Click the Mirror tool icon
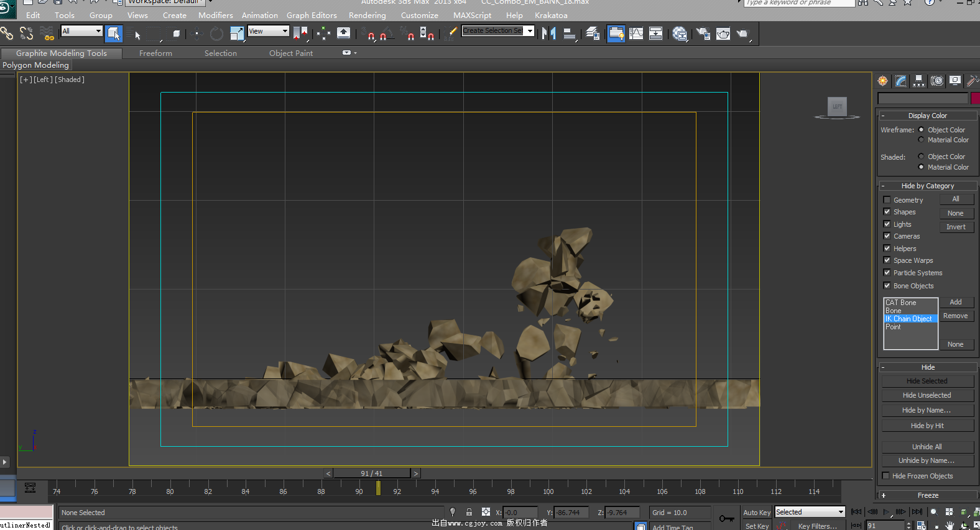This screenshot has width=980, height=530. tap(548, 34)
